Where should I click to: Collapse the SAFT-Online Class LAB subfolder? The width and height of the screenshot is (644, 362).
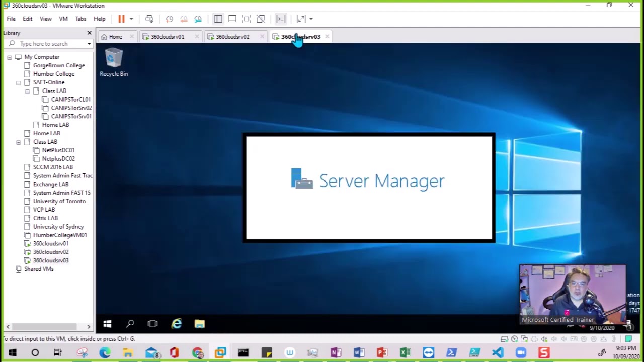coord(27,91)
